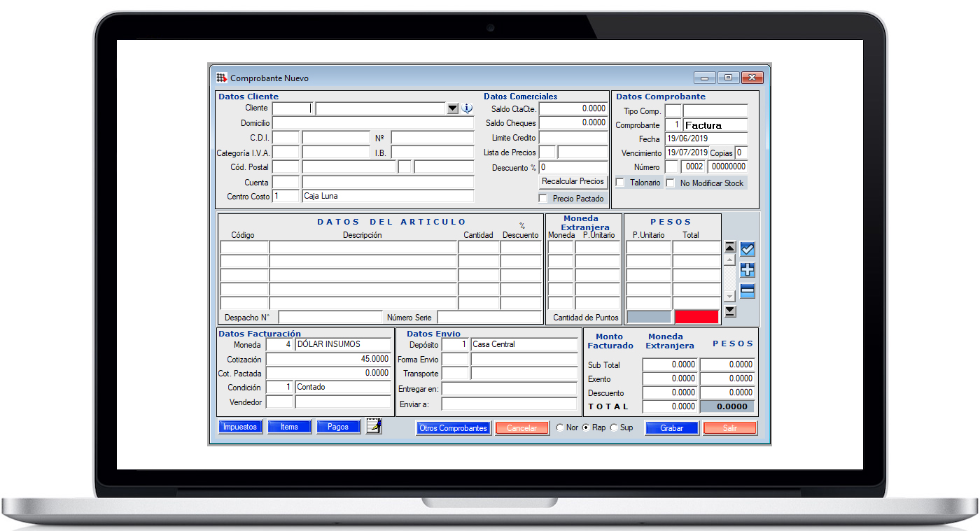Enable the Precio Pactado checkbox
Image resolution: width=980 pixels, height=531 pixels.
543,199
